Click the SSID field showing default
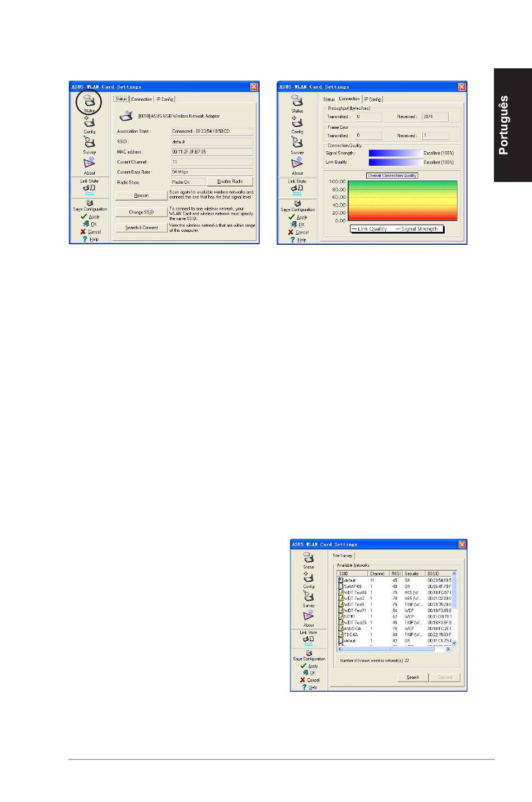This screenshot has width=532, height=802. coord(212,142)
